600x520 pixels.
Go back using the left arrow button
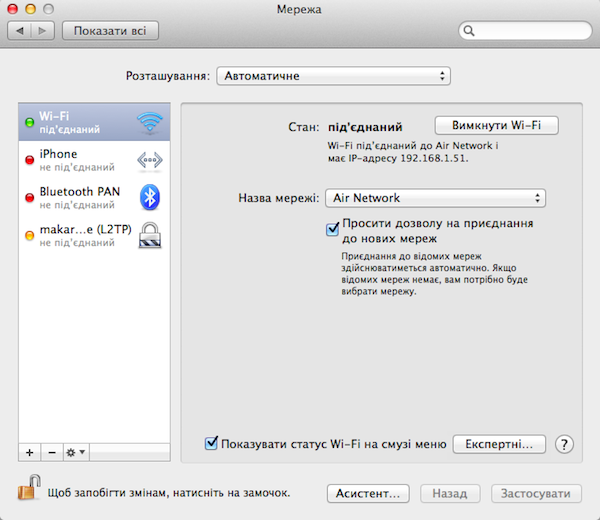point(20,31)
